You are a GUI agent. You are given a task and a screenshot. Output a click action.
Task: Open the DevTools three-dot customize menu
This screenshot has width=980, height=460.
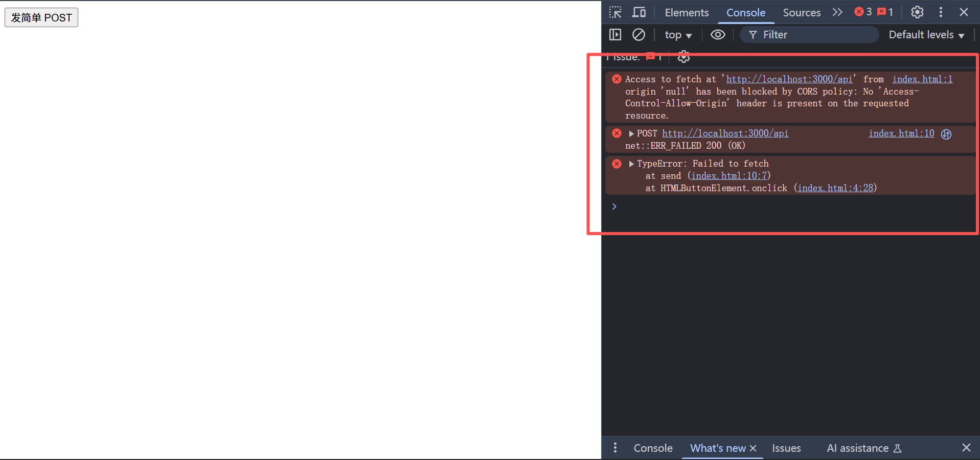click(x=941, y=12)
